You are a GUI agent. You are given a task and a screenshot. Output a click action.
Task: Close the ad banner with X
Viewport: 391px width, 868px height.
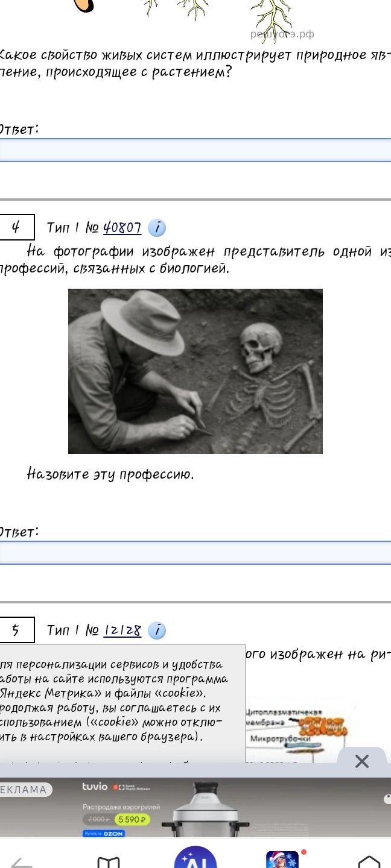pos(362,761)
